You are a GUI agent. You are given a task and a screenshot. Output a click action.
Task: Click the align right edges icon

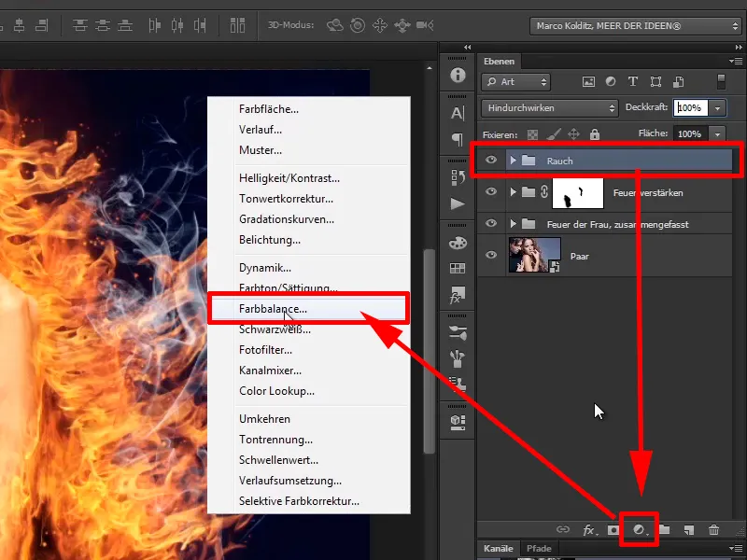(42, 25)
